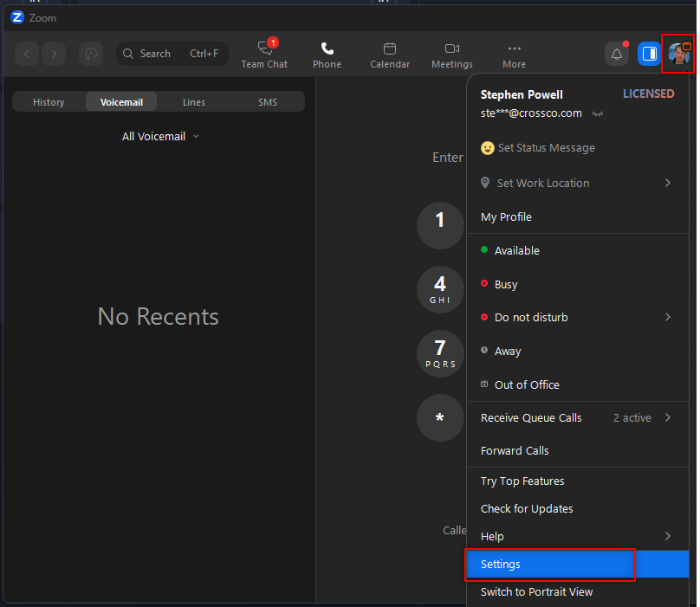This screenshot has height=607, width=700.
Task: Dial keypad number 7 PQRS
Action: pos(440,353)
